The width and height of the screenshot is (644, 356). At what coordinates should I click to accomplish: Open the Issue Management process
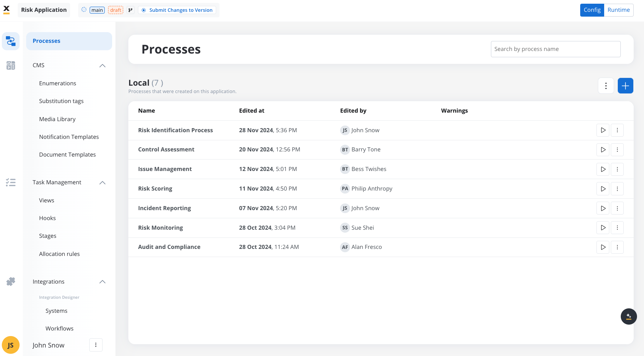click(165, 169)
